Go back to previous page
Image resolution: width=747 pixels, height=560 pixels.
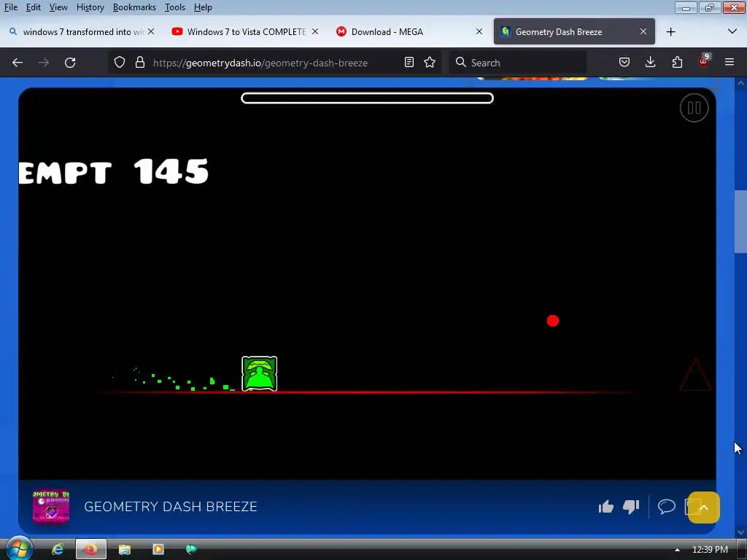[18, 63]
